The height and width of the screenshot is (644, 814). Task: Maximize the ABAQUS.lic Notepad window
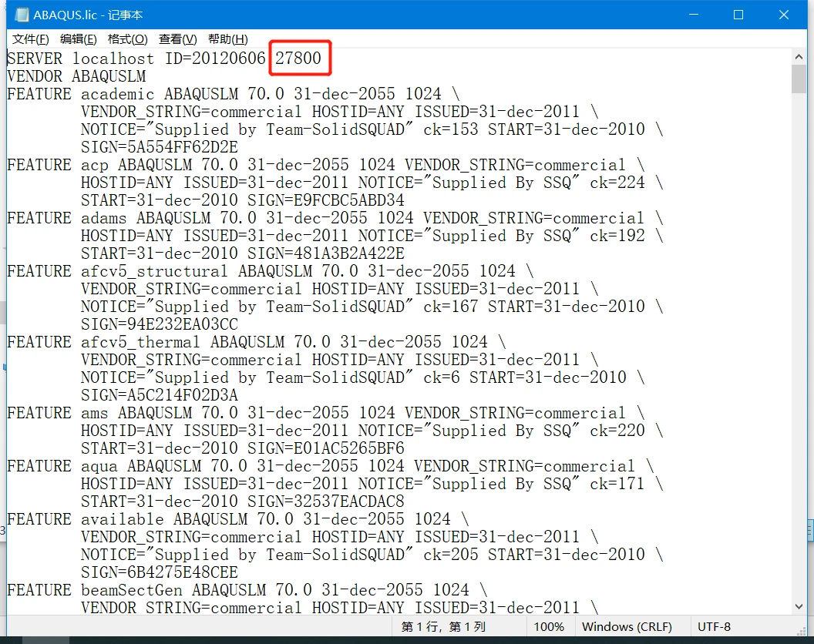pos(738,15)
